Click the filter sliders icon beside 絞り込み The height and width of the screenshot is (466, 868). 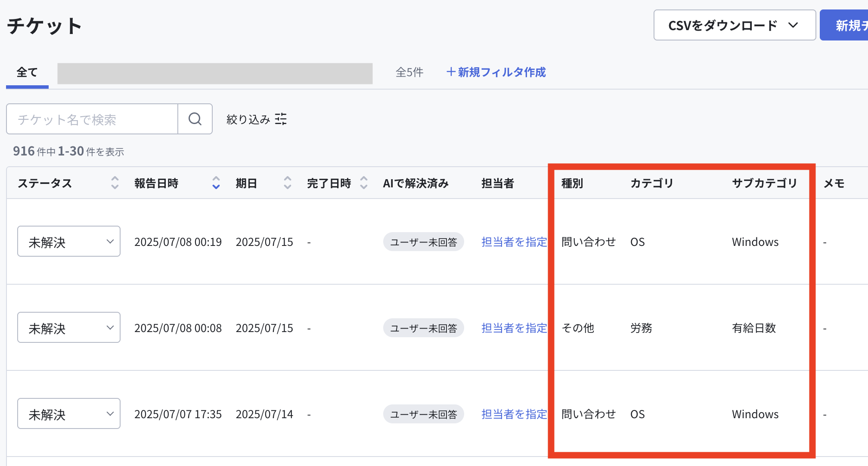point(281,119)
